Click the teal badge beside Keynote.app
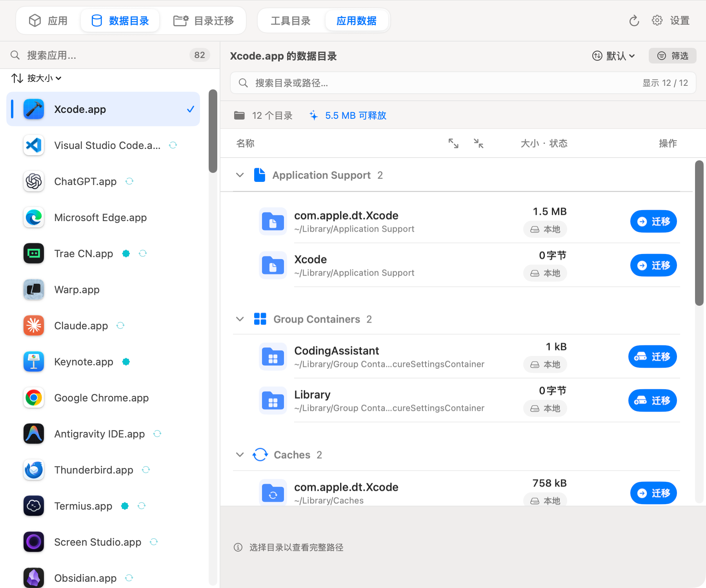The height and width of the screenshot is (588, 706). [x=126, y=362]
